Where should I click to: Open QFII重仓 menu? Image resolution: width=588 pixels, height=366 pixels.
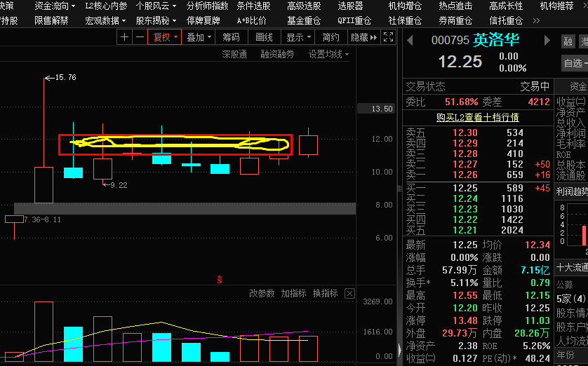(x=354, y=20)
